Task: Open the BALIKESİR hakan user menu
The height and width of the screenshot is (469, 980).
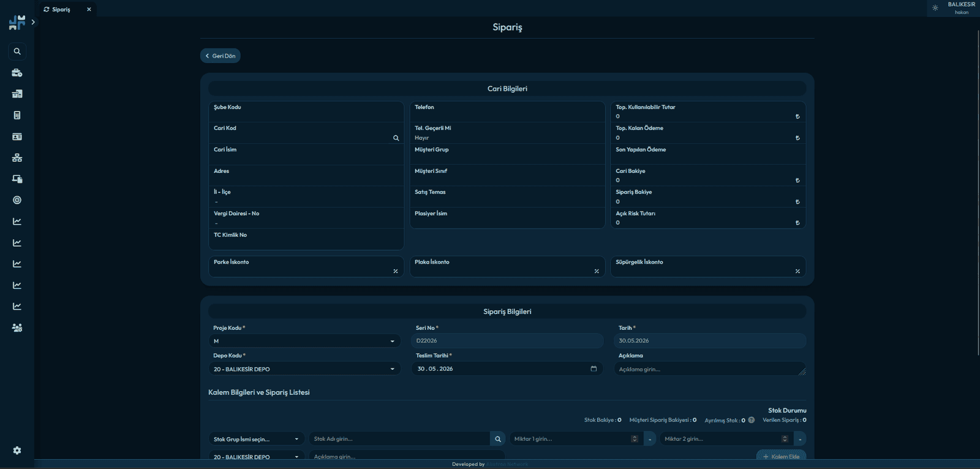Action: (x=962, y=8)
